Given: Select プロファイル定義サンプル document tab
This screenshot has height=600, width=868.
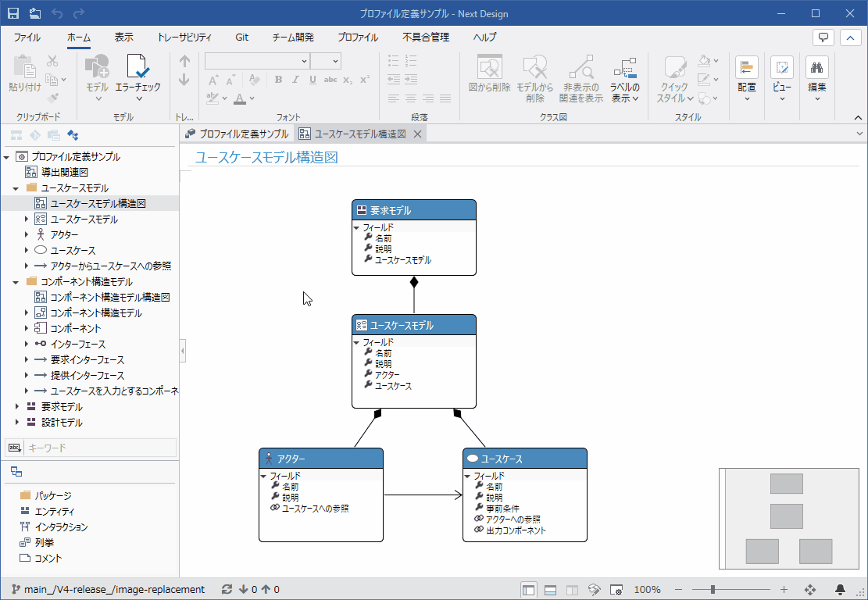Looking at the screenshot, I should (237, 134).
